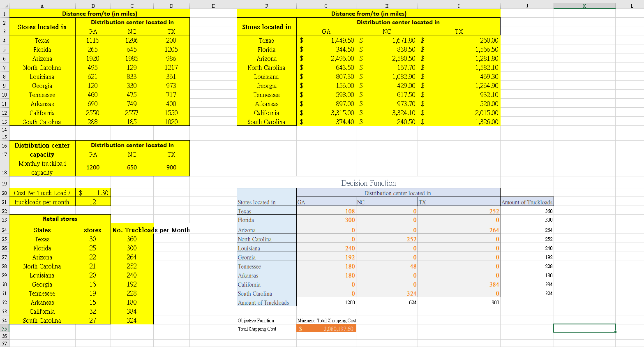
Task: Select the Cost Per Truck Load value of $1.30
Action: (x=93, y=192)
